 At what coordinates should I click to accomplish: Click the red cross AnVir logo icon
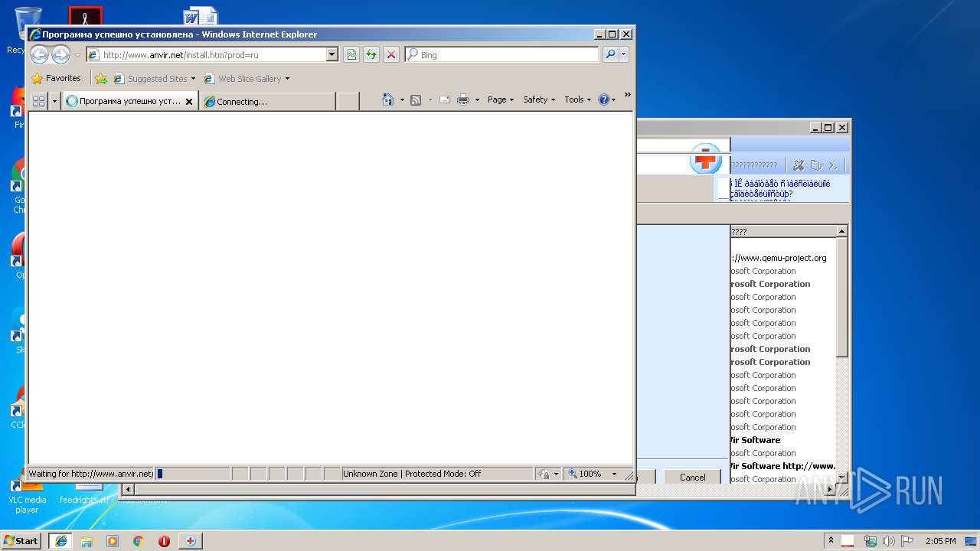coord(705,159)
